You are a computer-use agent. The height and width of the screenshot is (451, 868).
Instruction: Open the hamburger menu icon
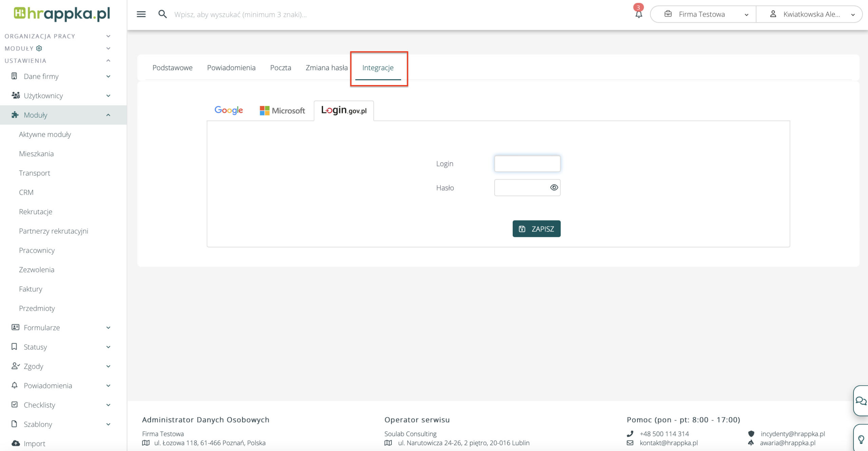click(x=141, y=14)
